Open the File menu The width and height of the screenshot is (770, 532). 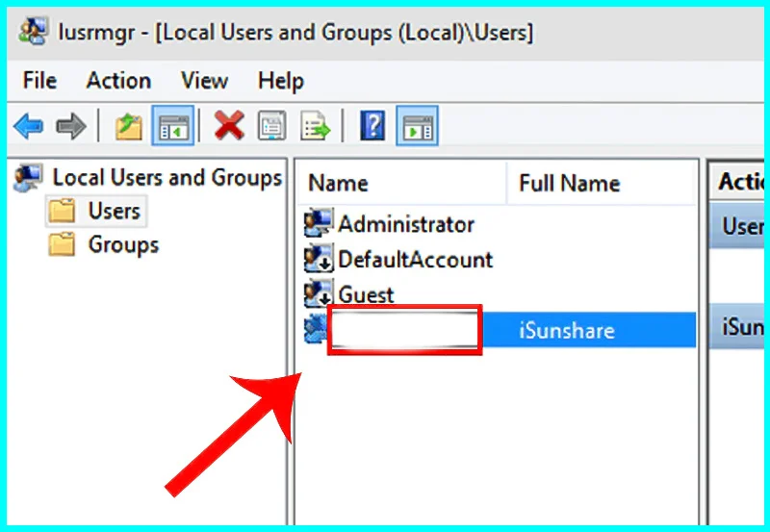[39, 81]
